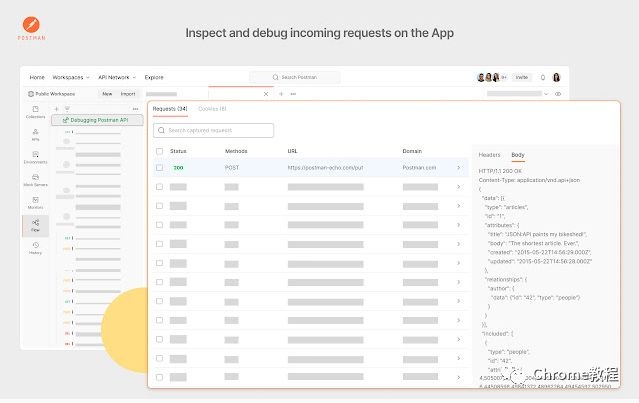The width and height of the screenshot is (639, 403).
Task: Close the open request tab
Action: 266,94
